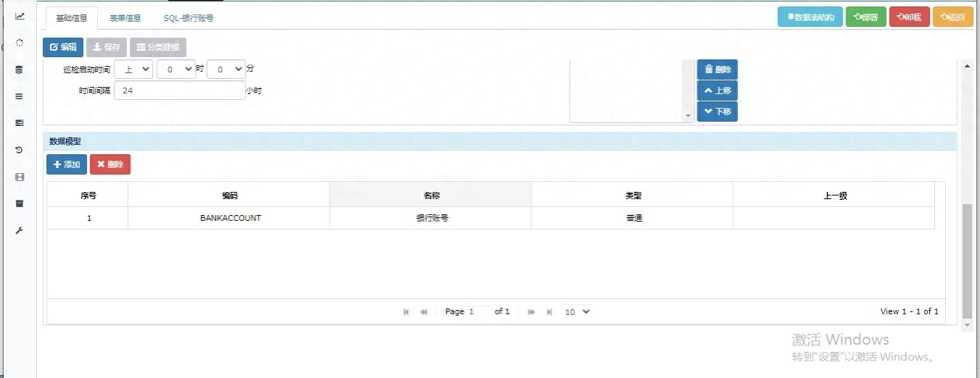Open the hour dropdown before 时
This screenshot has width=980, height=378.
[176, 69]
